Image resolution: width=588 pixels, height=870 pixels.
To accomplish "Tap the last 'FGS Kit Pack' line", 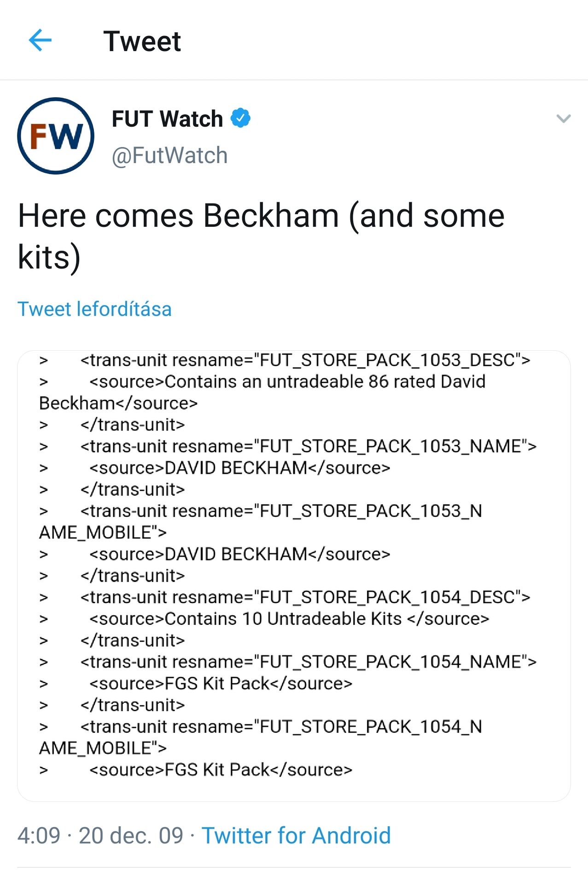I will click(221, 770).
